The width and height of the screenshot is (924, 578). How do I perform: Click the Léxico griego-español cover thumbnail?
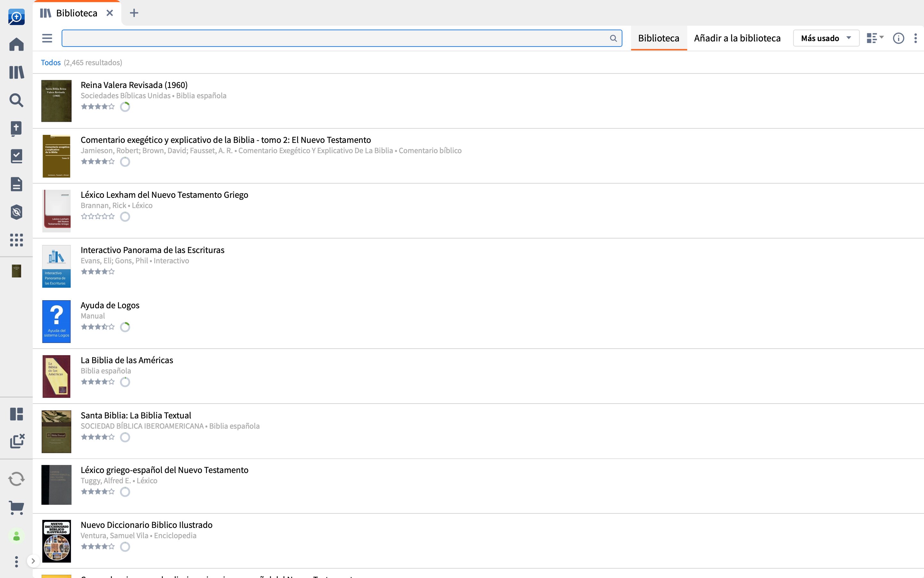(56, 485)
